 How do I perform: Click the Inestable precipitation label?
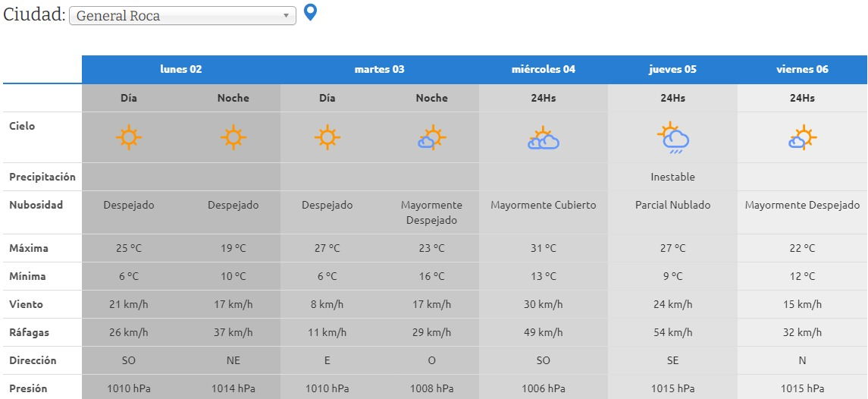tap(672, 177)
